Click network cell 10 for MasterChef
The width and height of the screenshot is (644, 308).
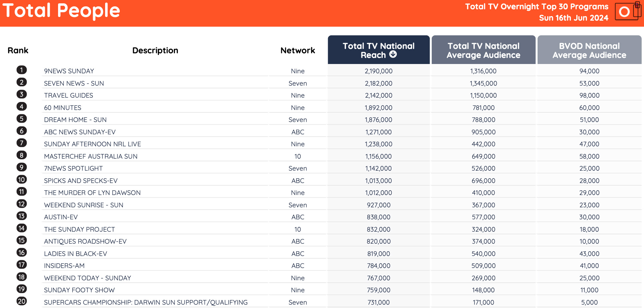[298, 156]
